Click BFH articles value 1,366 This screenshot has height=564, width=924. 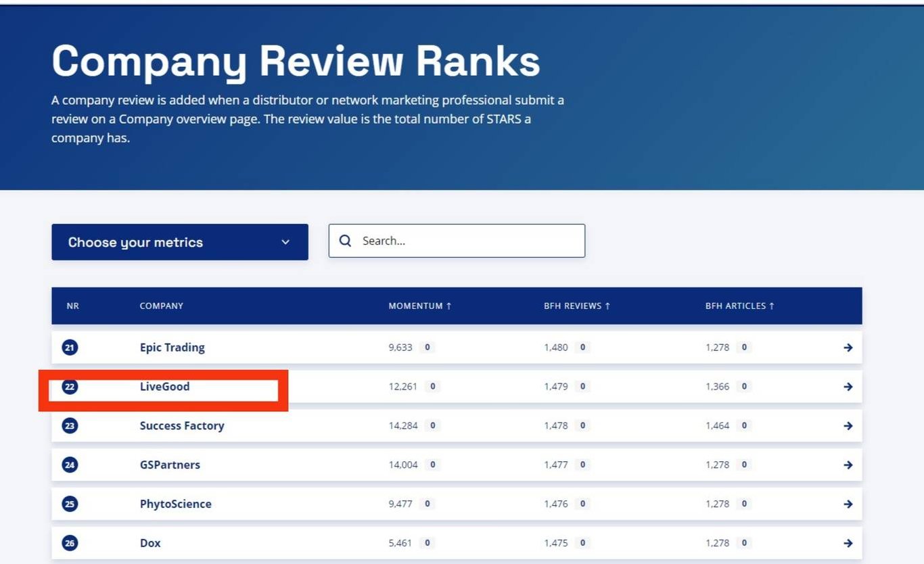pyautogui.click(x=718, y=387)
